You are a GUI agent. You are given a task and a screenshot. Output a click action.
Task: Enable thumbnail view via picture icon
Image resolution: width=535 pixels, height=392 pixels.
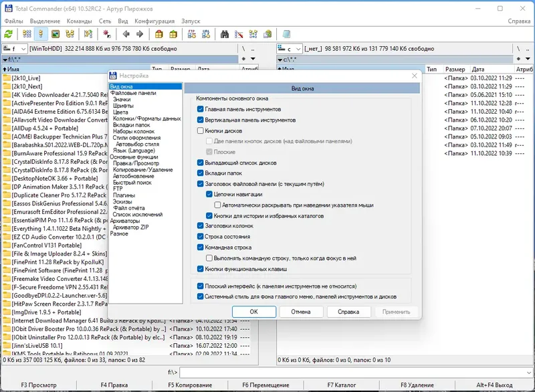click(x=56, y=34)
